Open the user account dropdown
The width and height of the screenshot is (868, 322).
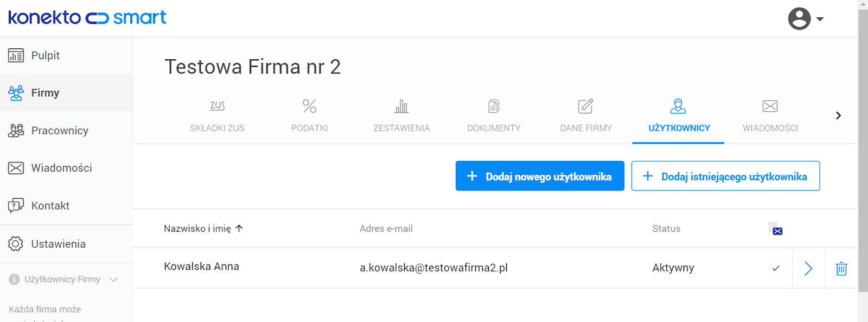806,18
